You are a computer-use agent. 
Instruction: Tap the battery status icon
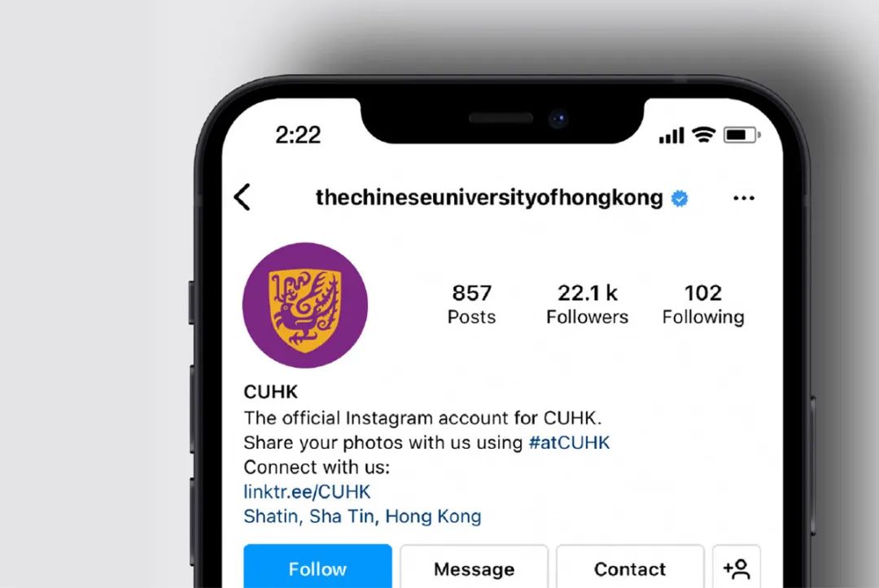pyautogui.click(x=741, y=135)
